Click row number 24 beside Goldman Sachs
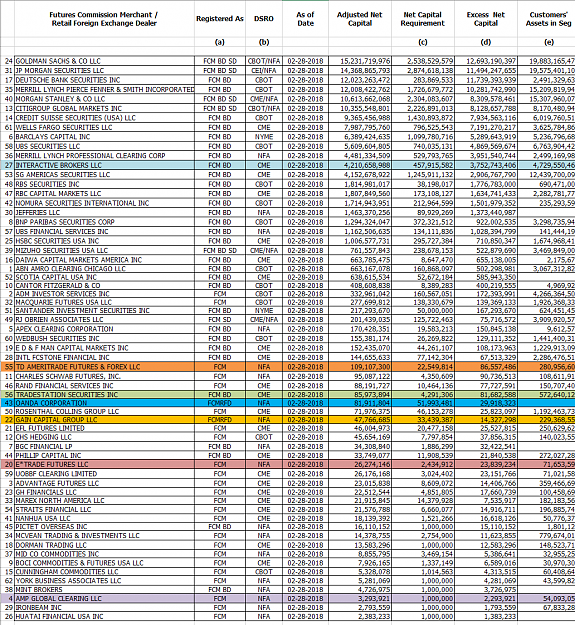Viewport: 575px width, 625px height. [8, 61]
